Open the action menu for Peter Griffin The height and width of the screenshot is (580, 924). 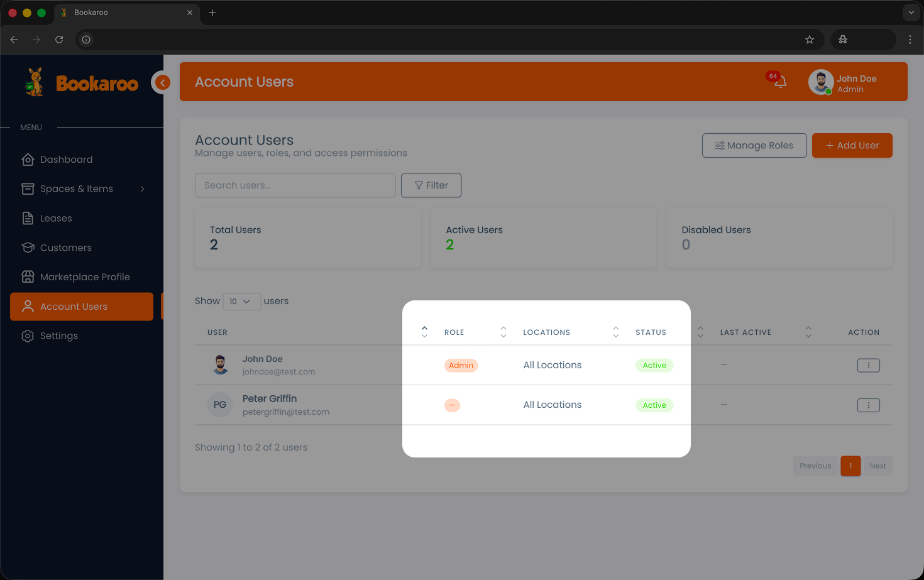(x=869, y=405)
